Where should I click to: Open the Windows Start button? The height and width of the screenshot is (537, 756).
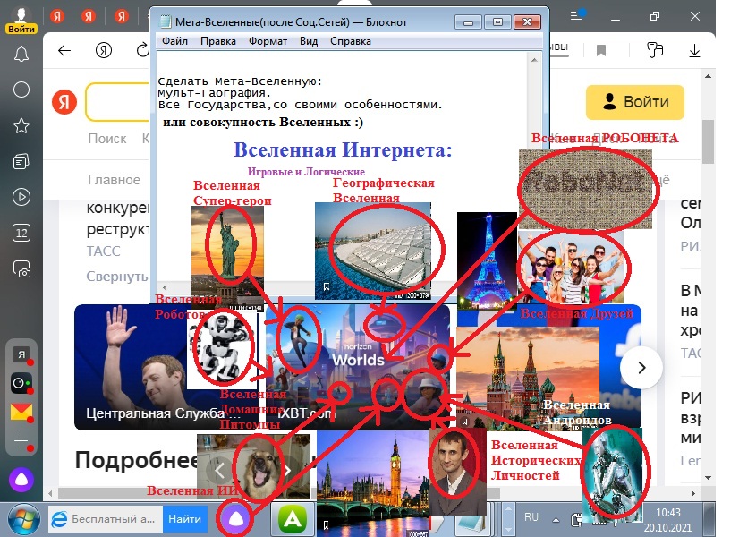[x=23, y=520]
